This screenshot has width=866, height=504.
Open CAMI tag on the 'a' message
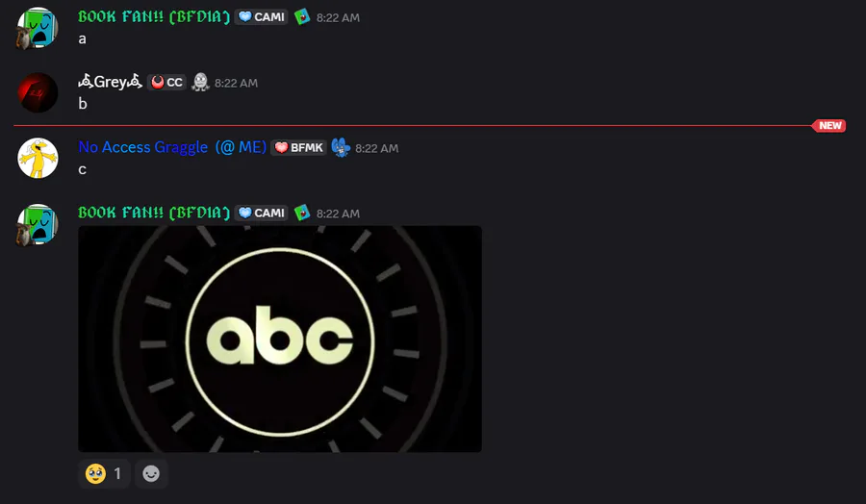click(261, 16)
